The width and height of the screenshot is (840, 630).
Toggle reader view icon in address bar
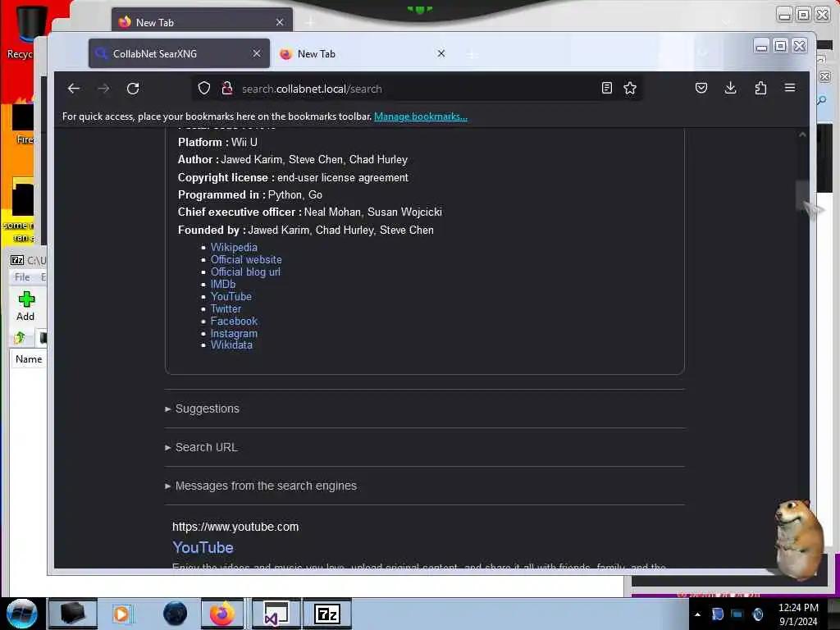(606, 89)
